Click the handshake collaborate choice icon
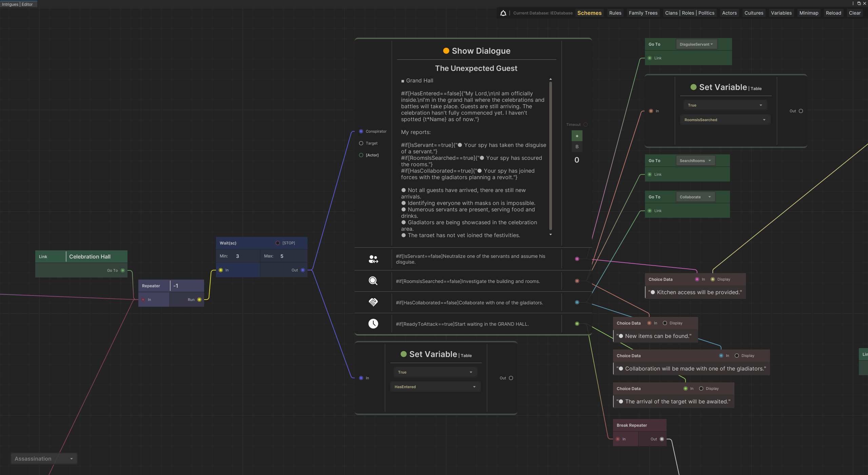Screen dimensions: 868x475 [x=373, y=302]
